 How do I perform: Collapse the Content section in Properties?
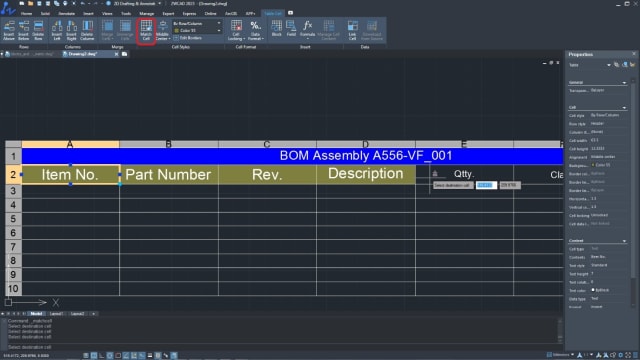624,241
